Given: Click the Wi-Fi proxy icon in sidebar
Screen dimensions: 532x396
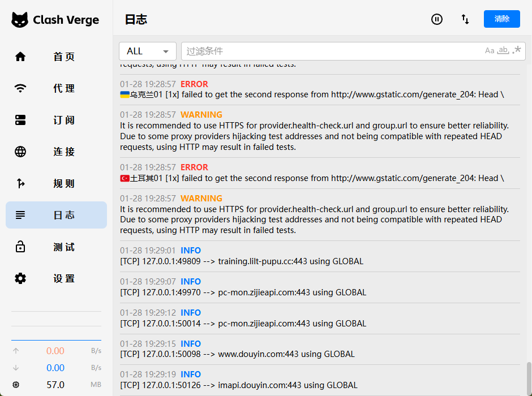Looking at the screenshot, I should 20,88.
